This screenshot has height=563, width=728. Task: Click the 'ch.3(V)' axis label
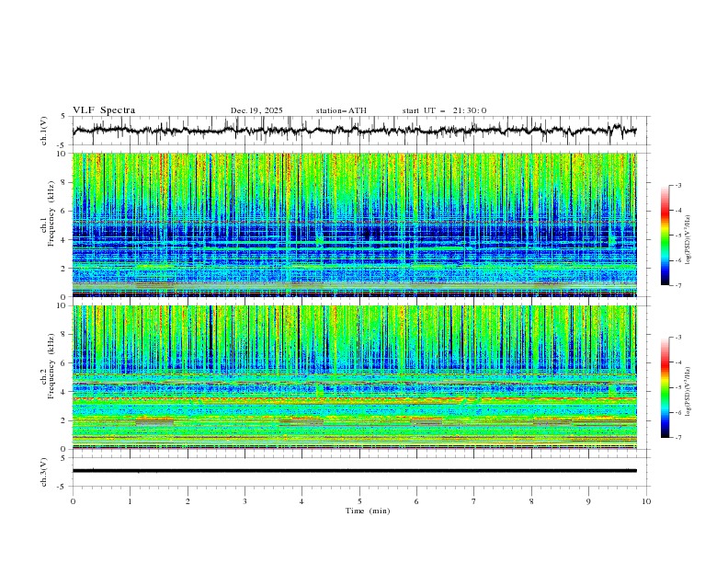click(44, 472)
